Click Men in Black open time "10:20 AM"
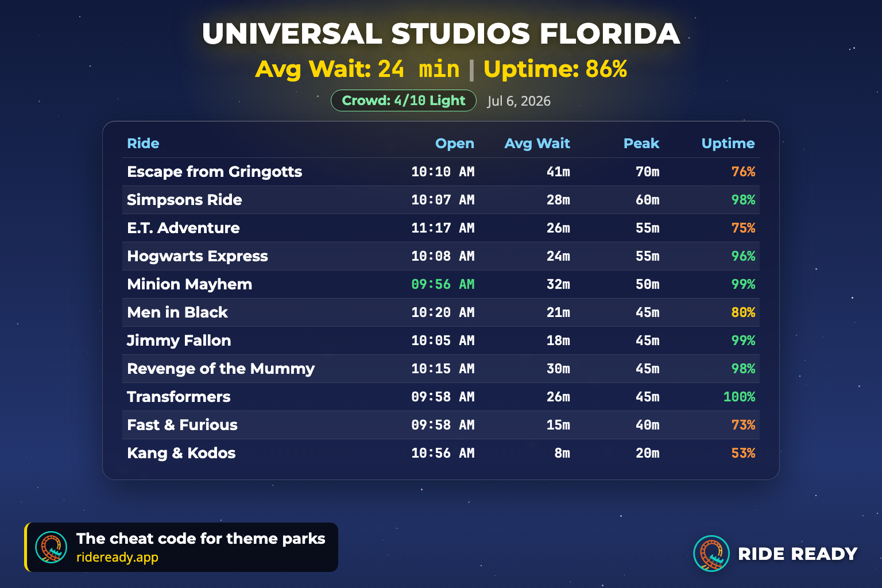Viewport: 882px width, 588px height. click(x=443, y=312)
